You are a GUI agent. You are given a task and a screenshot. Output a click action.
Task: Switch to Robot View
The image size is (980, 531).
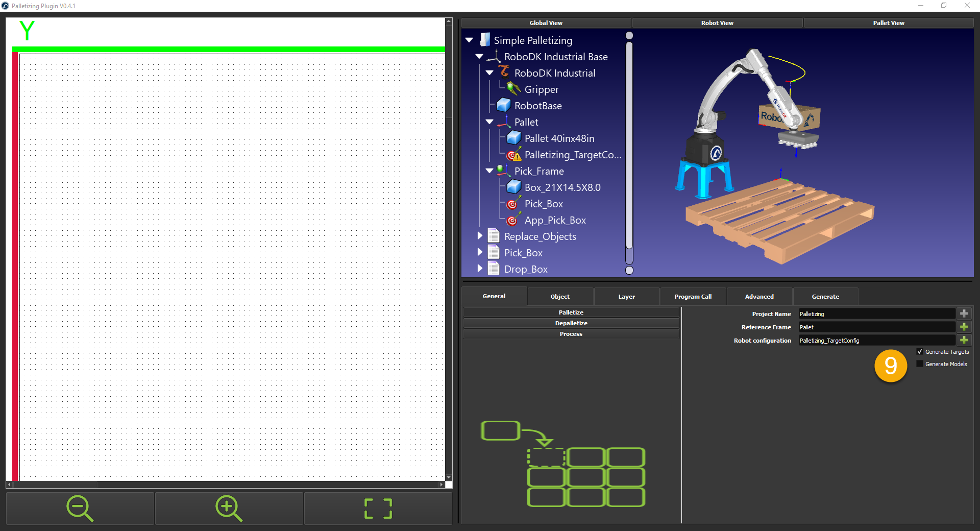[717, 23]
